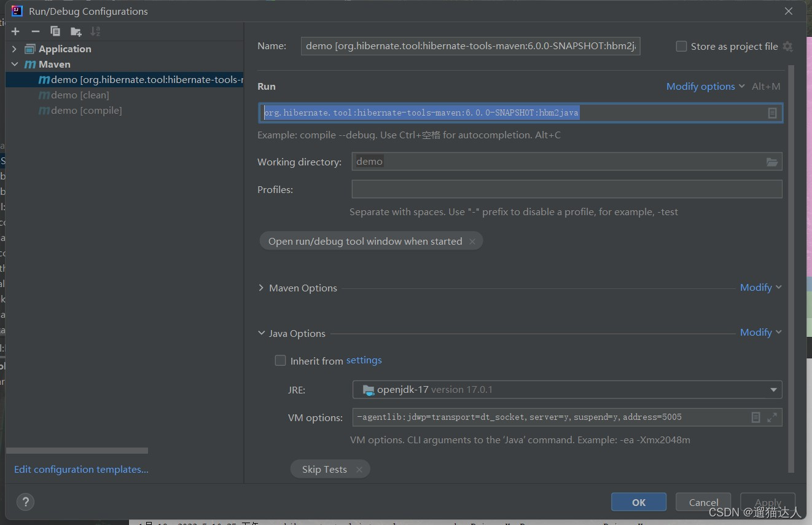Open the VM options text-insert icon
Screen dimensions: 812x525
click(756, 417)
